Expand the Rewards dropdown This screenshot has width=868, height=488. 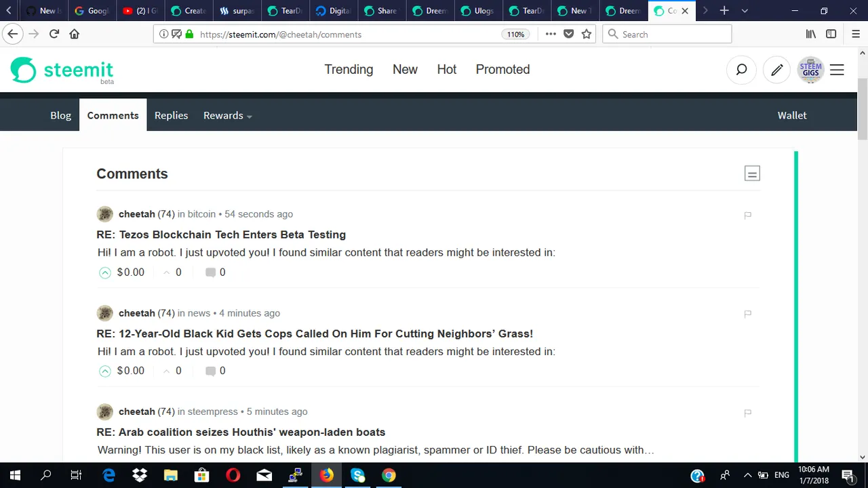[228, 115]
